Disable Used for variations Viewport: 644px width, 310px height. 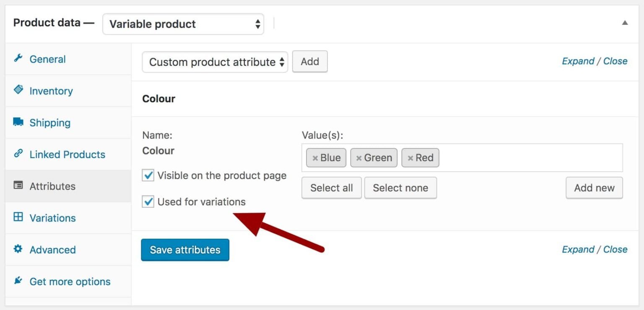[x=148, y=202]
